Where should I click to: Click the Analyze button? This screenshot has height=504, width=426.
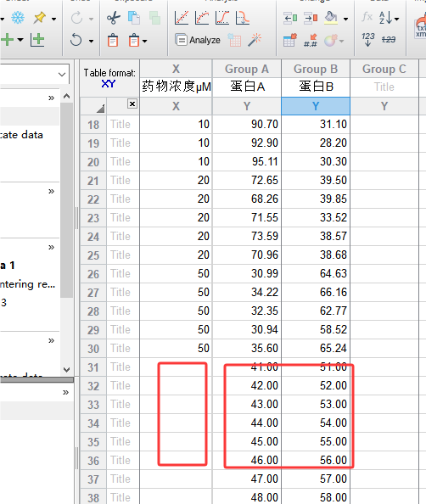point(198,40)
